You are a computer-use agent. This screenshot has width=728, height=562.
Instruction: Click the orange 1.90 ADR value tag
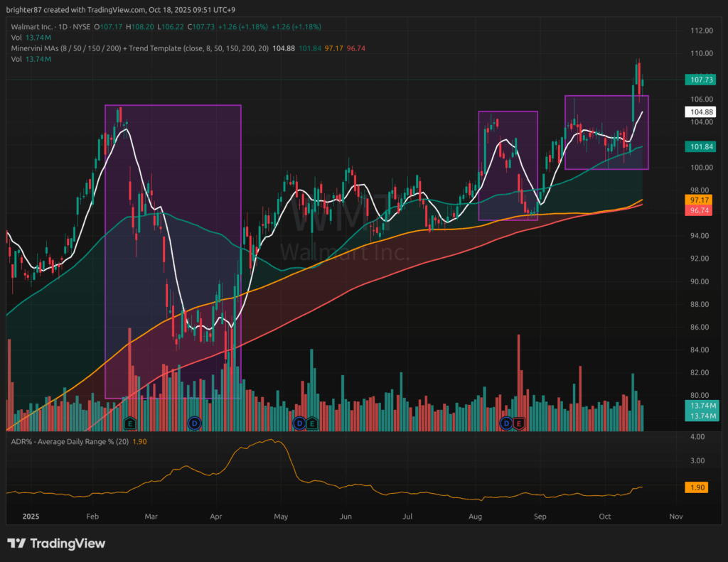(695, 487)
